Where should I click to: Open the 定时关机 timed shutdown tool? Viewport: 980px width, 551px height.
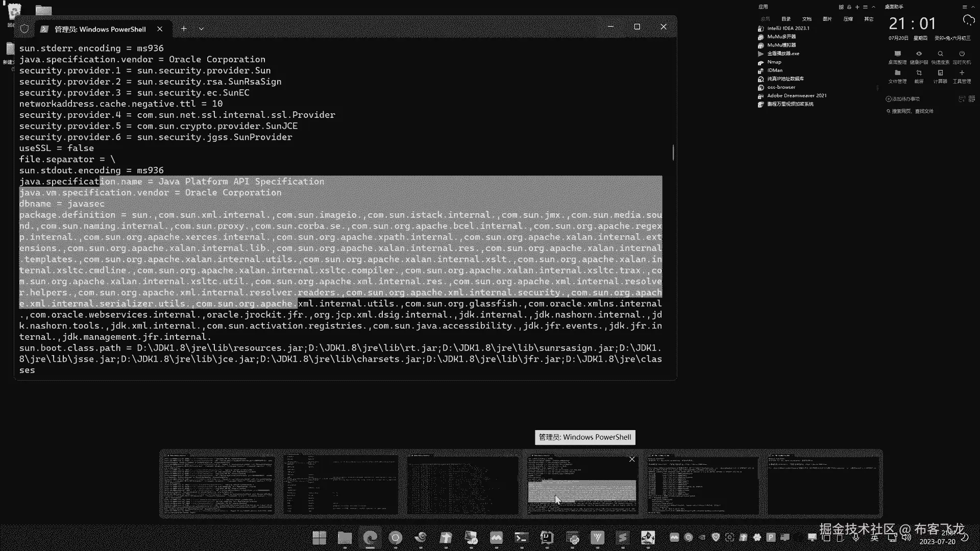(962, 56)
